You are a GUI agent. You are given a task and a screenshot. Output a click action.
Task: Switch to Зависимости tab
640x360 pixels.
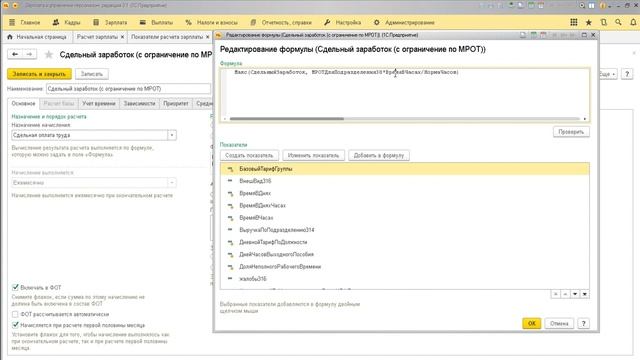tap(140, 104)
